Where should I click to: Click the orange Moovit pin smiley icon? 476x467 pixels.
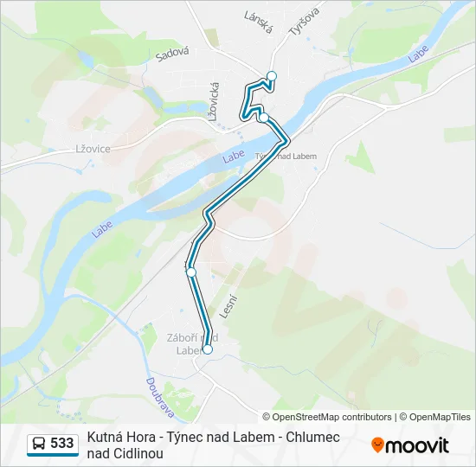click(377, 445)
